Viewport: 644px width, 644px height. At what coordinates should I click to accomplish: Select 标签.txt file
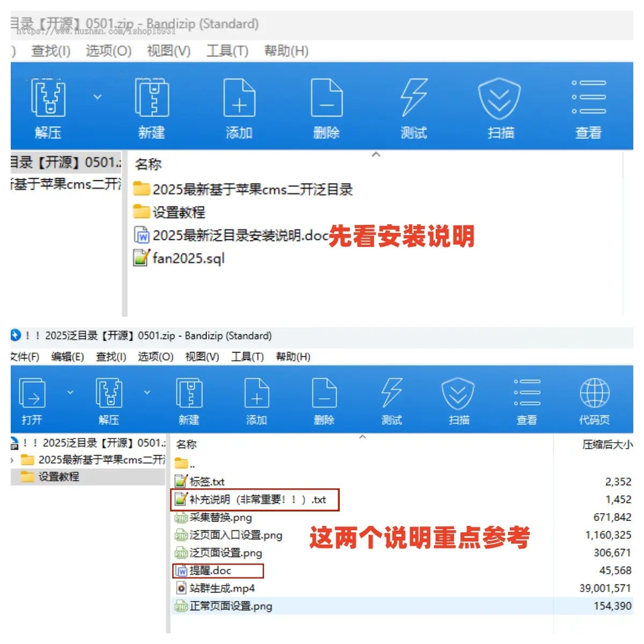200,481
